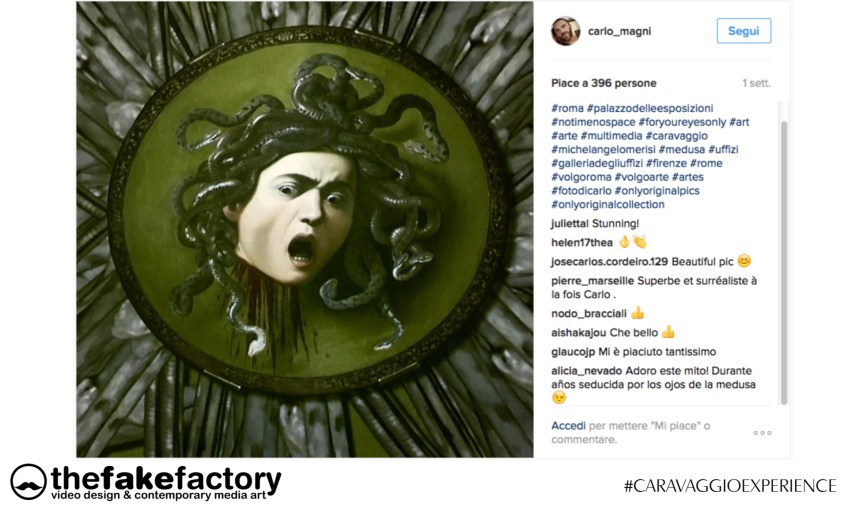This screenshot has width=848, height=507.
Task: Click thefakefactory mustache logo icon
Action: pyautogui.click(x=29, y=482)
